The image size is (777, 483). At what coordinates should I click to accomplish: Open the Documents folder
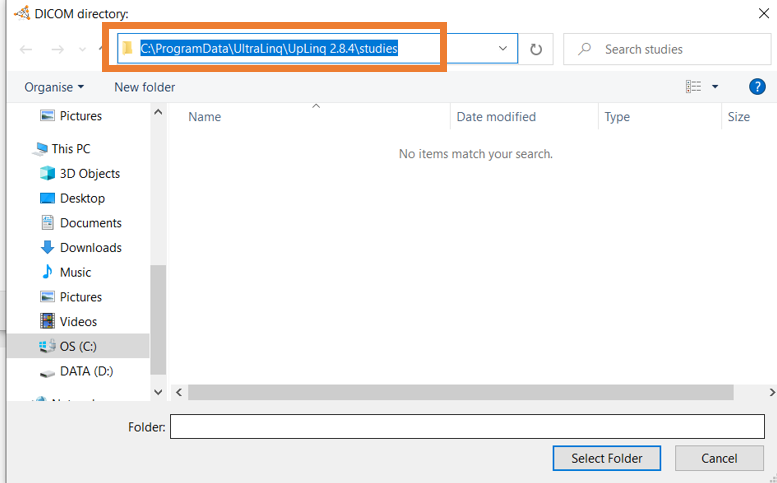81,223
